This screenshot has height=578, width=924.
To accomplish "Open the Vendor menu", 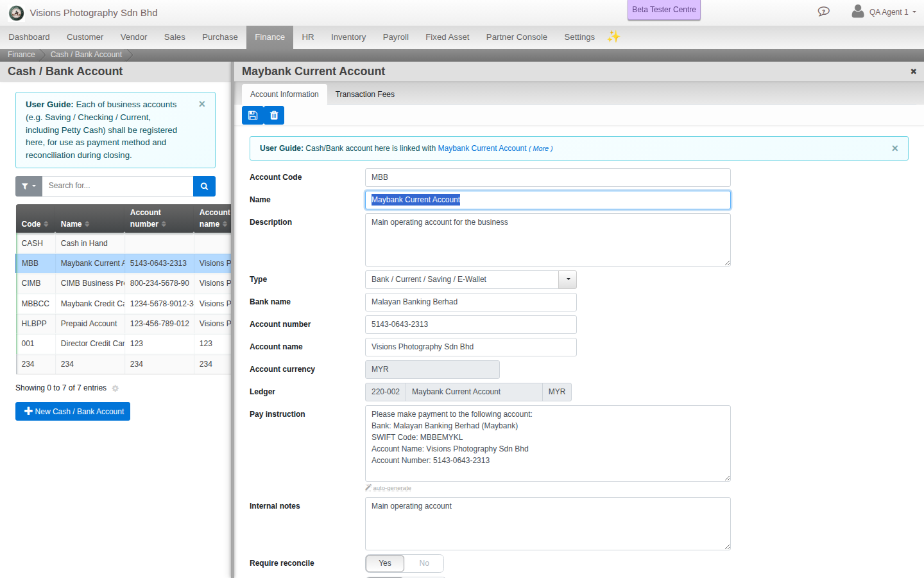I will (x=133, y=37).
